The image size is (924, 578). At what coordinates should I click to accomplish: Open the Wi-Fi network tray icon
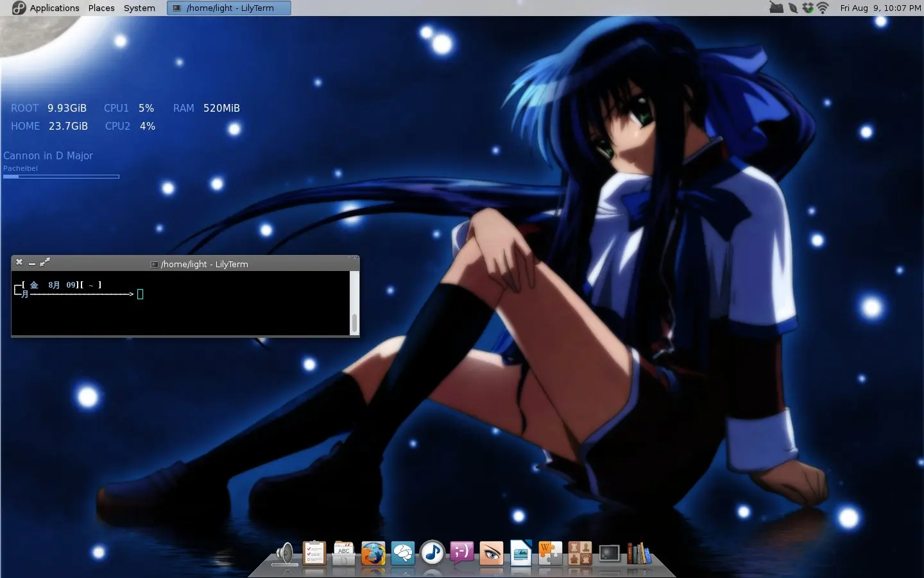tap(823, 8)
